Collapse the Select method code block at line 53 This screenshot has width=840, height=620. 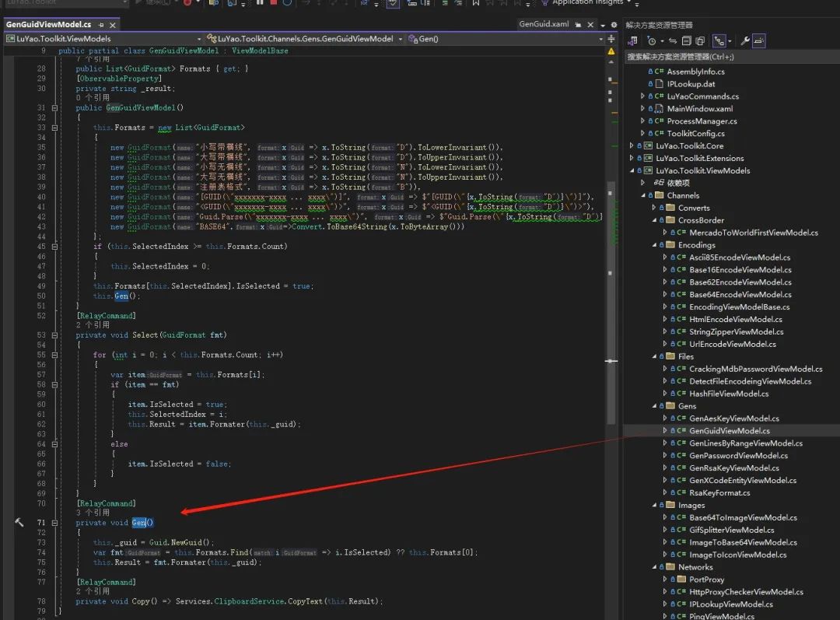pyautogui.click(x=54, y=335)
